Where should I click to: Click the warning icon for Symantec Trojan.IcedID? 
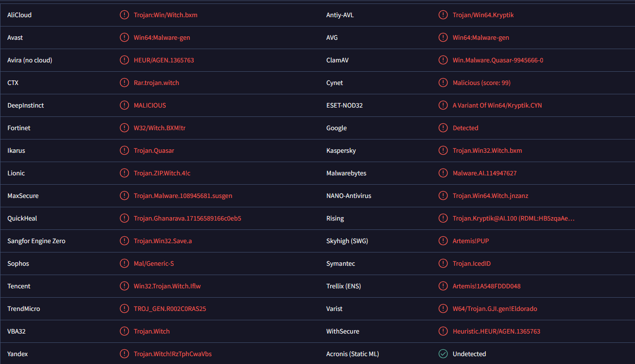[443, 263]
